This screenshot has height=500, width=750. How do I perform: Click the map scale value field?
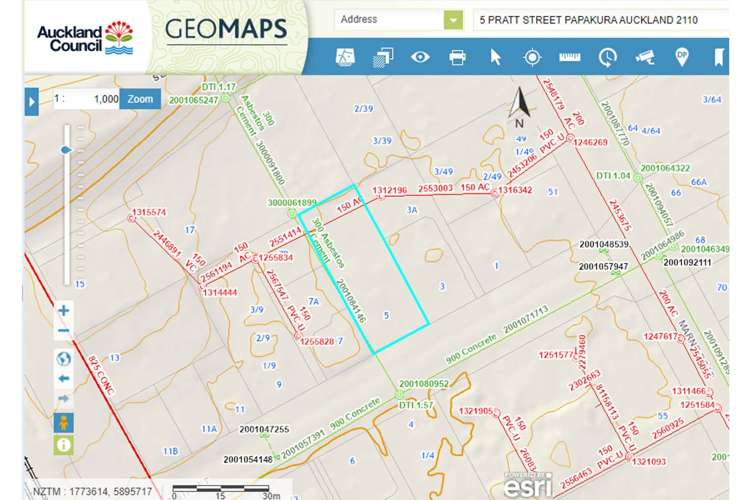[87, 99]
